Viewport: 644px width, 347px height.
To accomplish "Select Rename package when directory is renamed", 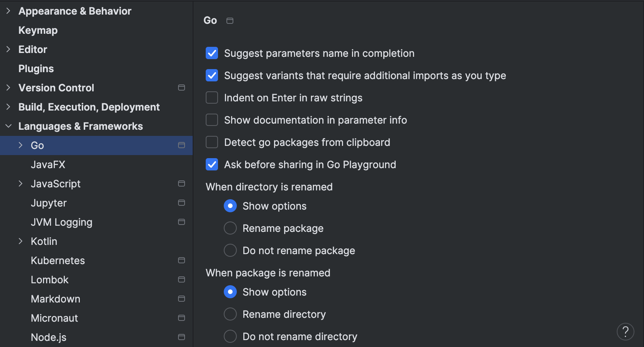I will (x=230, y=228).
